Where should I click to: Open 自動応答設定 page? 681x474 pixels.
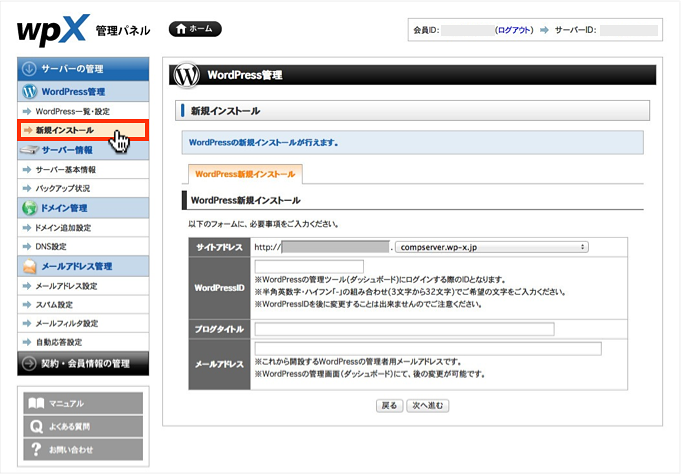(83, 342)
